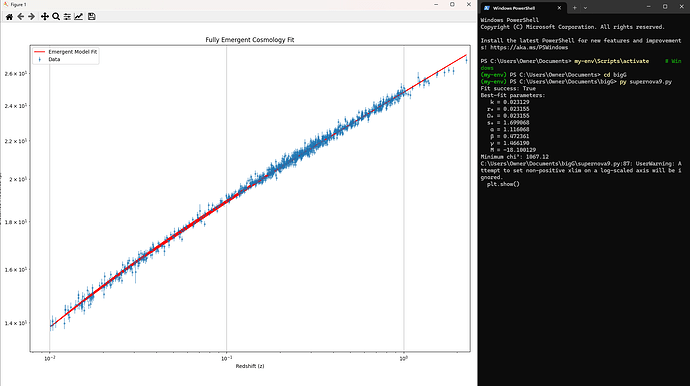Activate the Zoom to rectangle tool
The height and width of the screenshot is (386, 690).
[x=56, y=17]
